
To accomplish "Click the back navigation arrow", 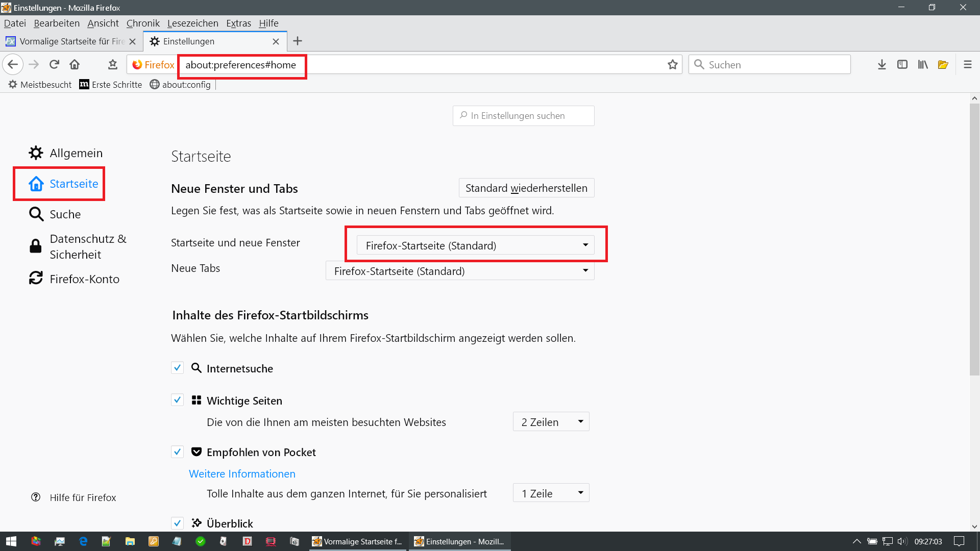I will coord(13,64).
